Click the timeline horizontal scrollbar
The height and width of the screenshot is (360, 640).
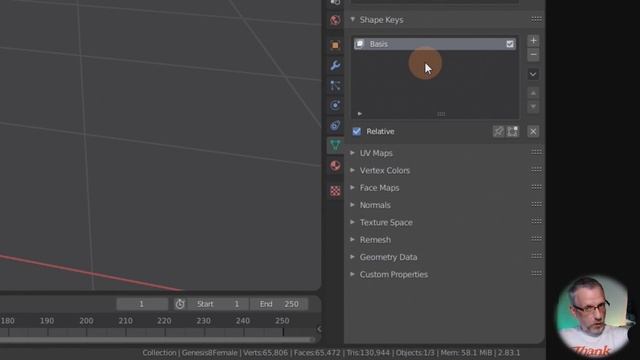157,339
